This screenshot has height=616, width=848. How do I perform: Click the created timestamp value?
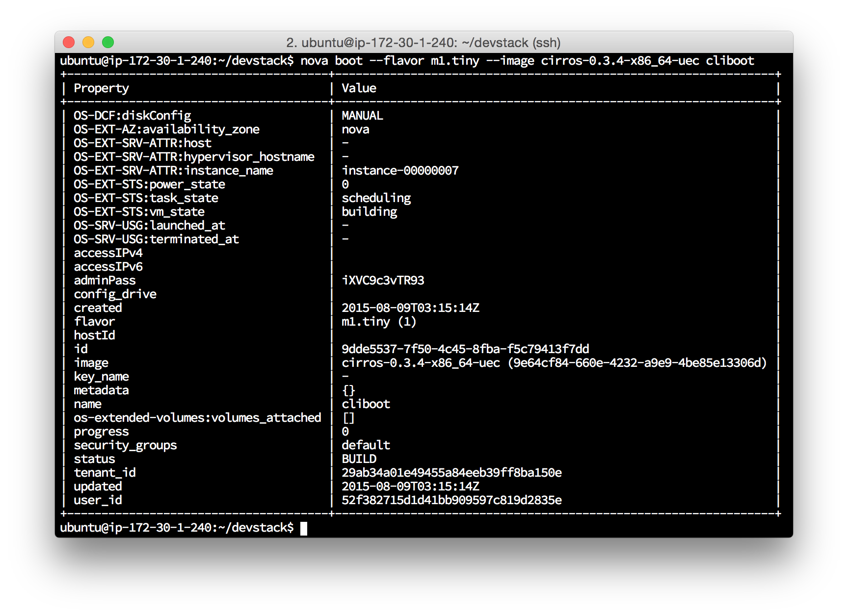point(410,308)
